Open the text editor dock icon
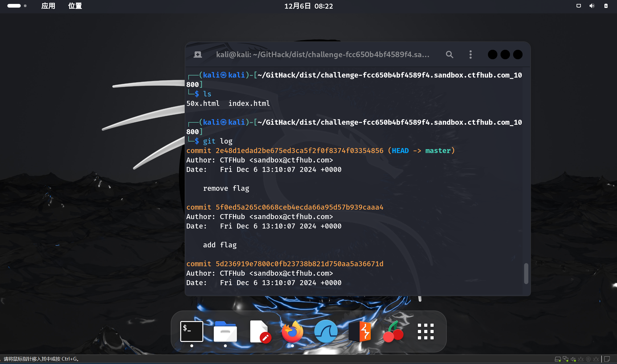 click(x=259, y=332)
